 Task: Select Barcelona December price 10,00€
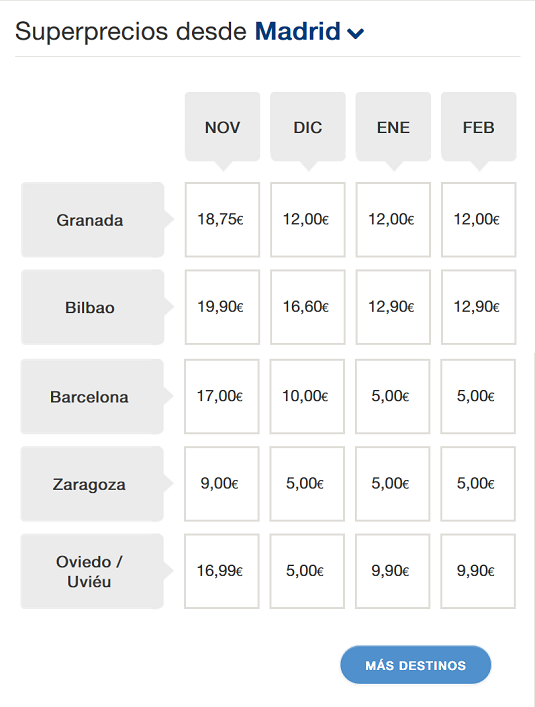point(307,396)
